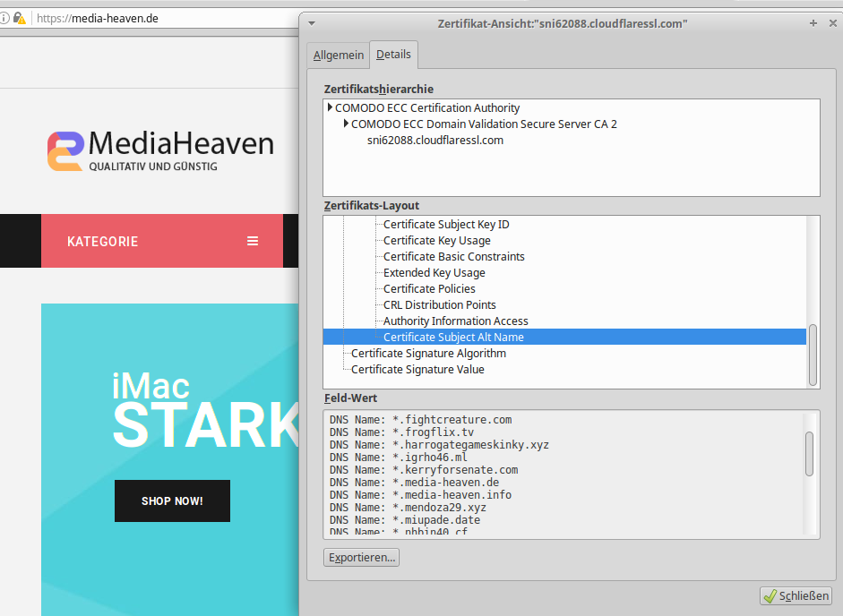The width and height of the screenshot is (843, 616).
Task: Click the MediaHeaven site title text
Action: pos(181,143)
